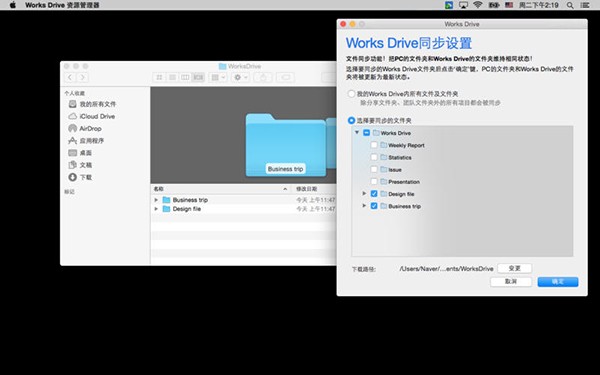The width and height of the screenshot is (600, 375).
Task: Expand Design file in sync folder tree
Action: point(364,194)
